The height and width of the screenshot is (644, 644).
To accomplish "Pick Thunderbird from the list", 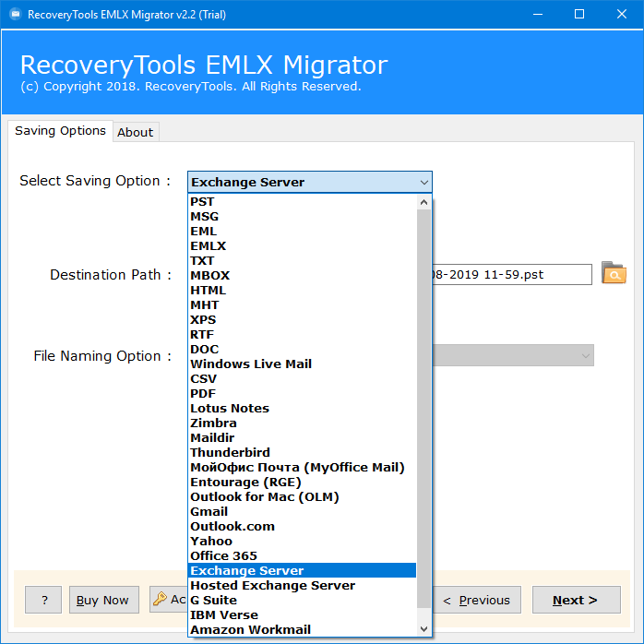I will pos(302,453).
